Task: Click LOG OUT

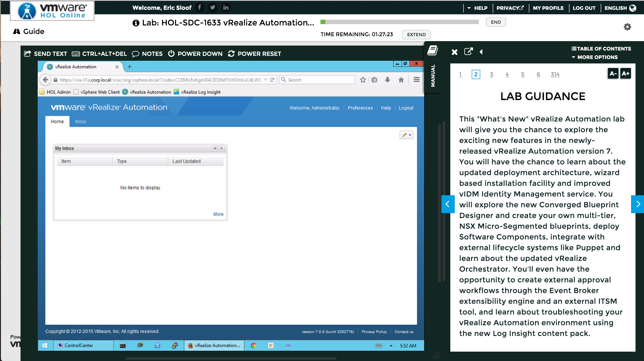Action: [x=584, y=8]
